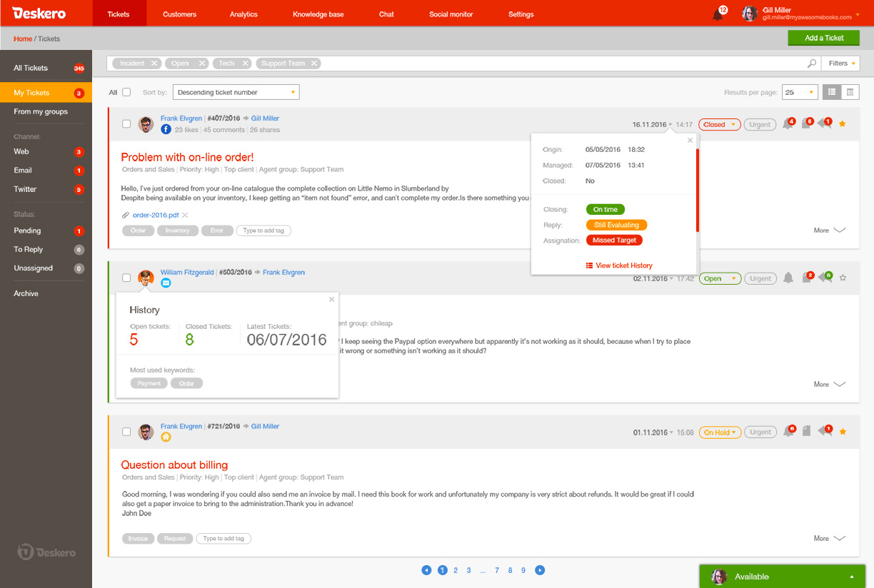The height and width of the screenshot is (588, 874).
Task: Go to previous page arrow
Action: tap(426, 570)
